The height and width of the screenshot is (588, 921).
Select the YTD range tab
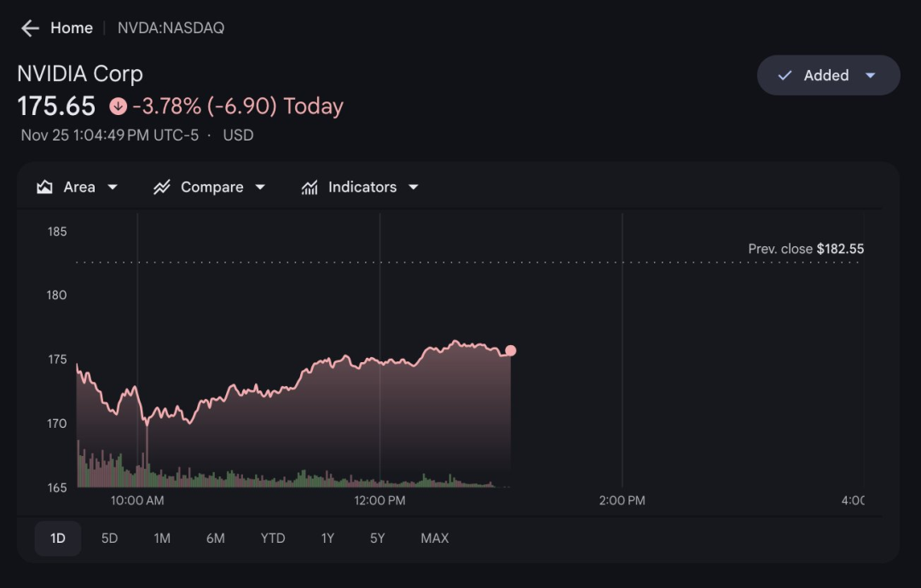coord(273,539)
